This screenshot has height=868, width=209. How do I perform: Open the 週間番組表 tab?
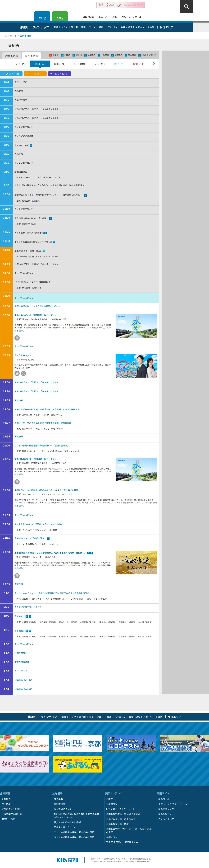(x=11, y=56)
